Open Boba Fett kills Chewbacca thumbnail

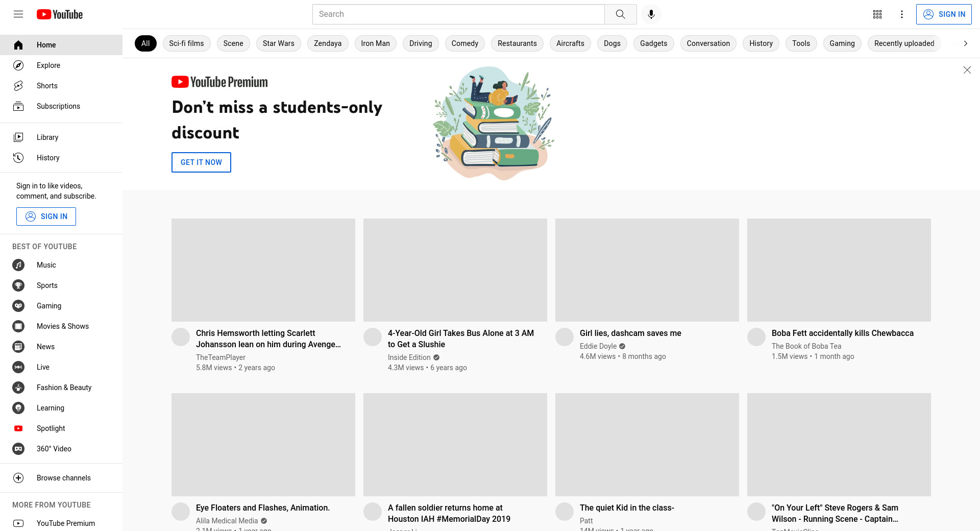[839, 270]
